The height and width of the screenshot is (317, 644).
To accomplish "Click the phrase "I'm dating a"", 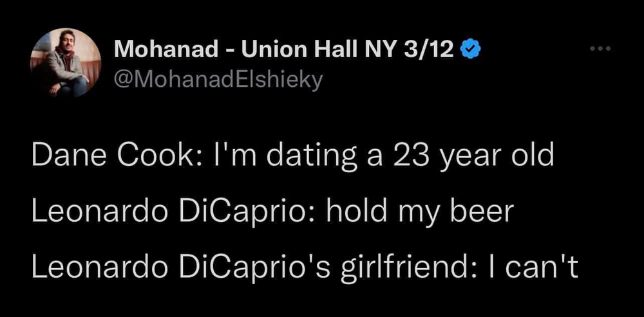I will pos(286,156).
